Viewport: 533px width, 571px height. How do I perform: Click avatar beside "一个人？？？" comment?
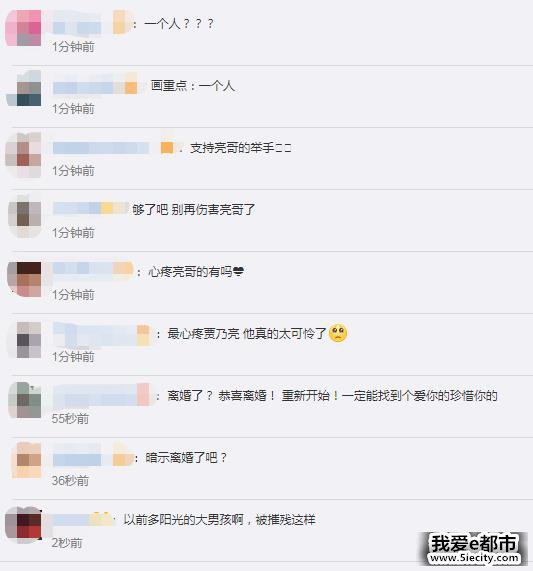point(24,28)
